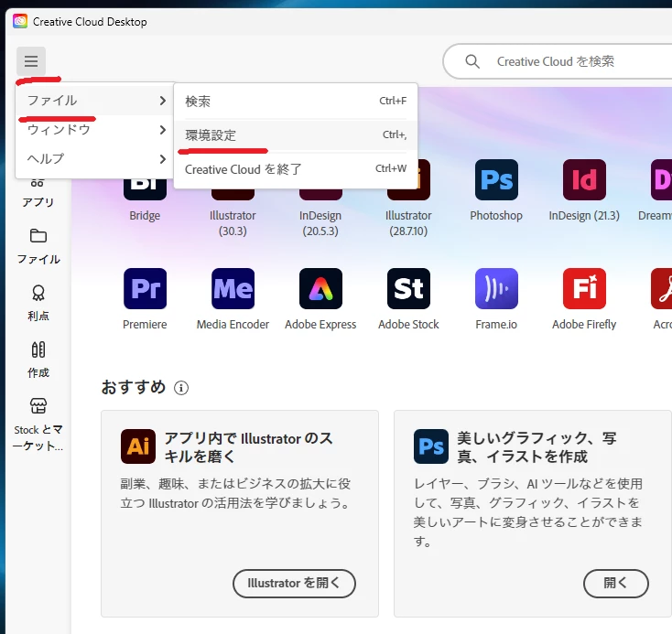This screenshot has height=634, width=672.
Task: Go to the 作成 sidebar section
Action: tap(38, 360)
